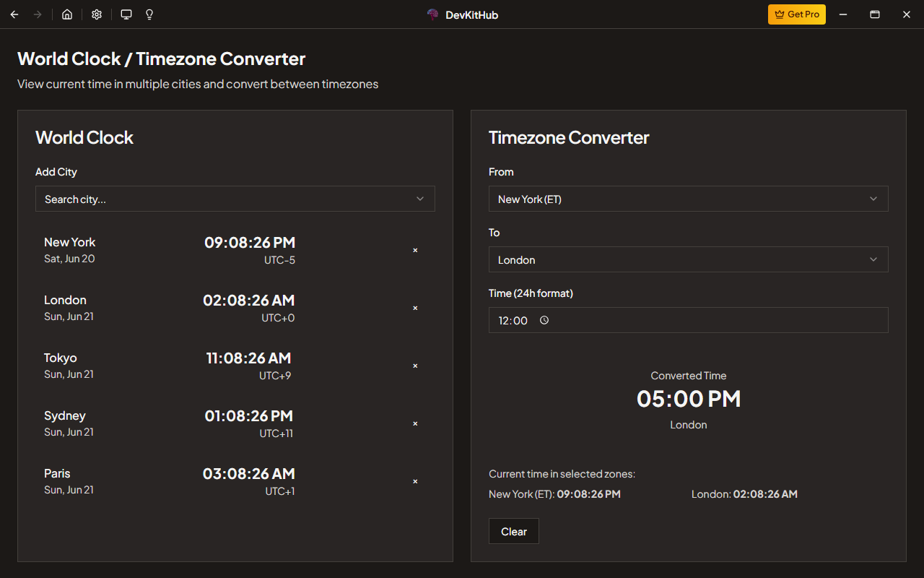Minimize the DevKitHub window

coord(842,14)
